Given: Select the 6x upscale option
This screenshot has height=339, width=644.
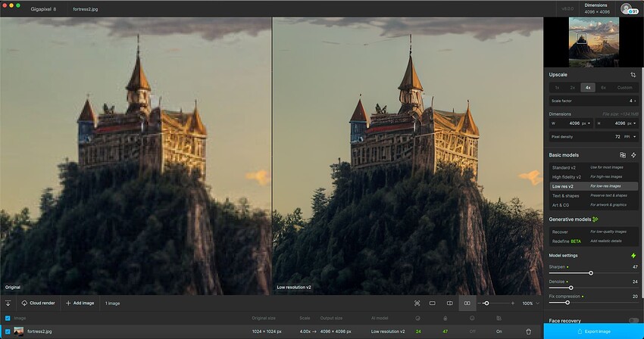Looking at the screenshot, I should point(603,88).
